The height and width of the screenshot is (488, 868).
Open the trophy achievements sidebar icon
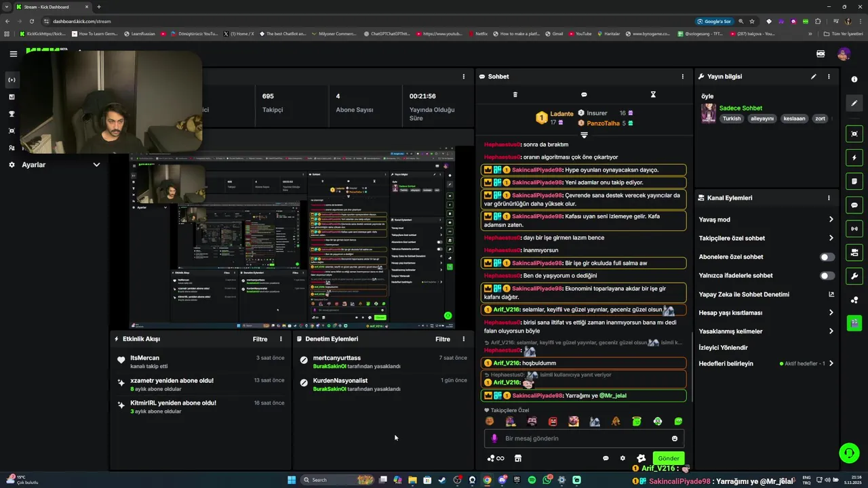click(12, 114)
